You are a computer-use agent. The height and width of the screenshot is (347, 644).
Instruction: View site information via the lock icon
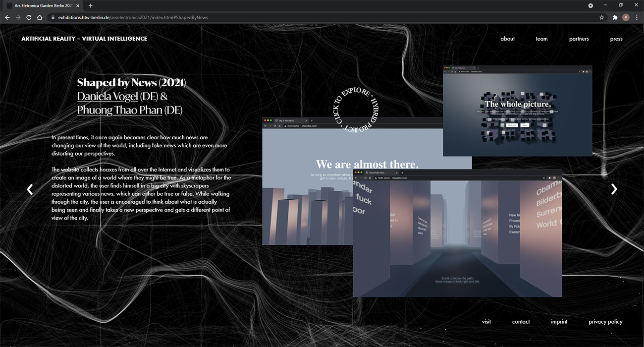[53, 17]
